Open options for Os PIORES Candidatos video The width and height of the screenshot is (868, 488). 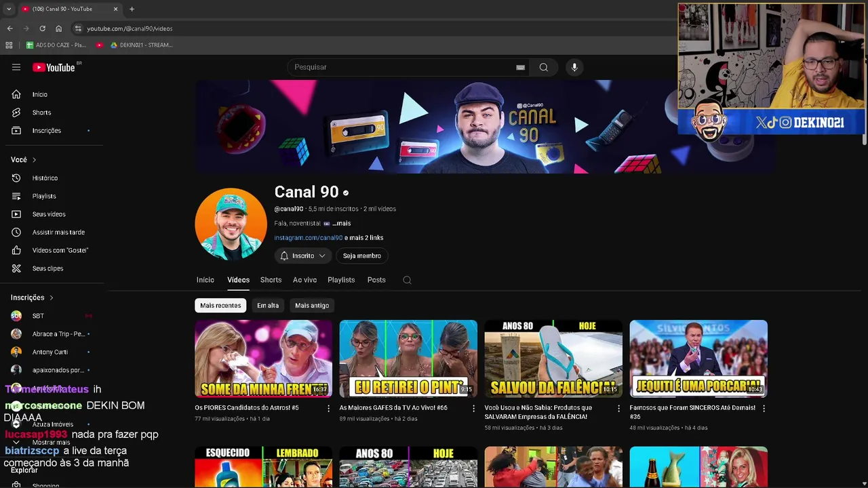pos(328,408)
